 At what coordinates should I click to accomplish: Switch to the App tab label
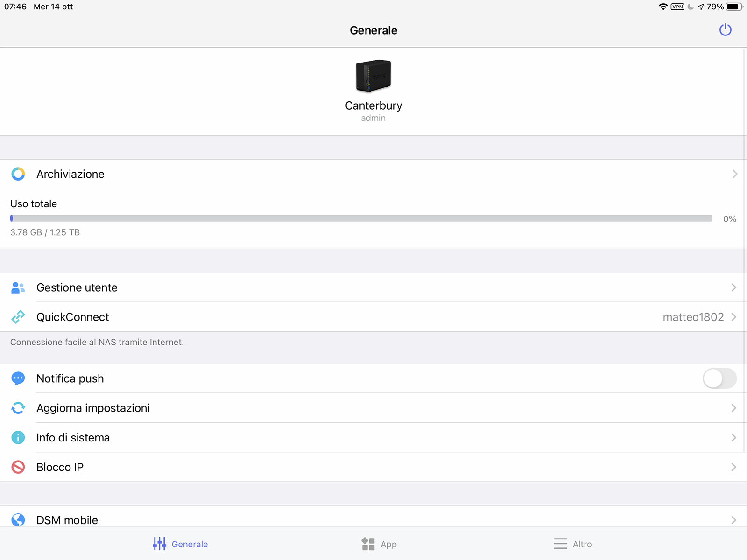[x=388, y=544]
